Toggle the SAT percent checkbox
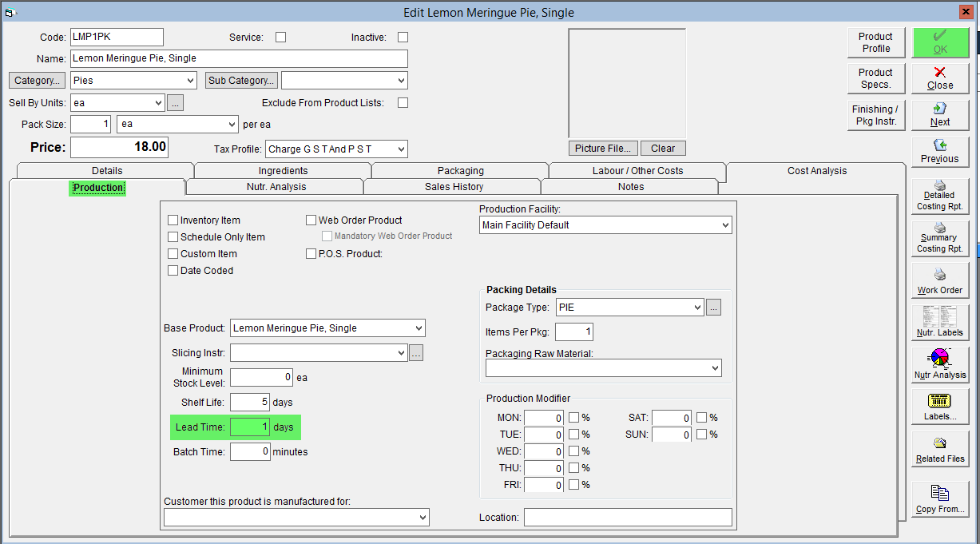 (702, 418)
